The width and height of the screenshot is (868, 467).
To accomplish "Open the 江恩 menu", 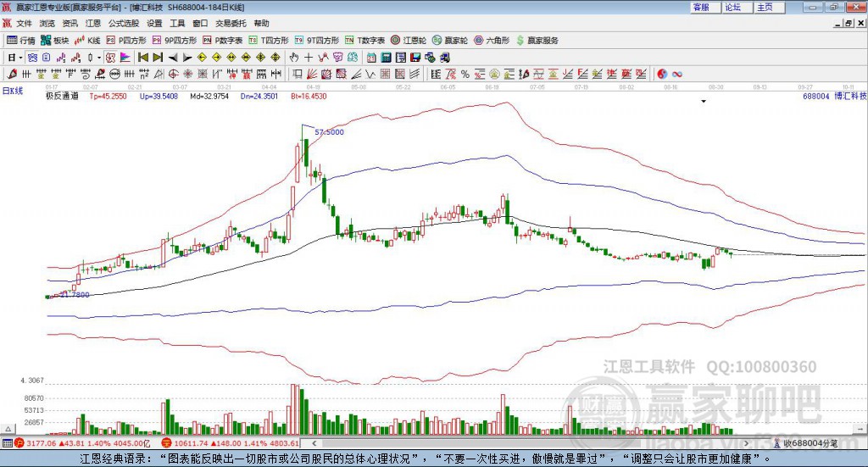I will click(93, 23).
